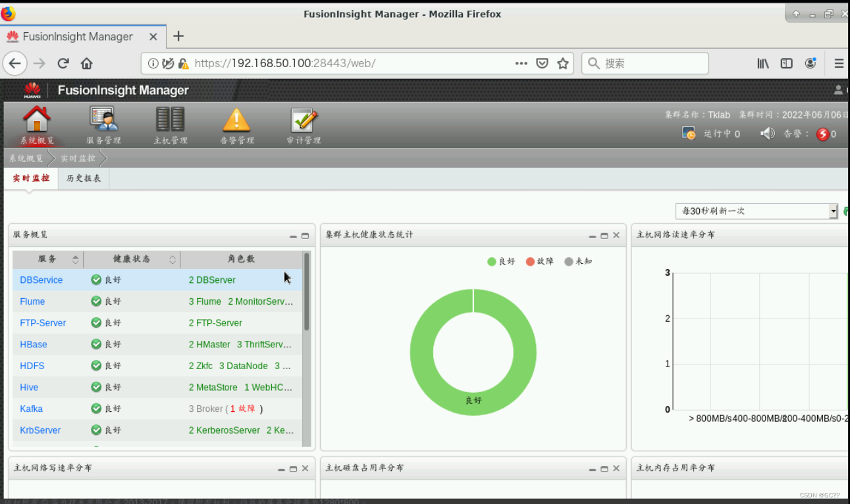Open the FTP-Server service link

coord(43,323)
